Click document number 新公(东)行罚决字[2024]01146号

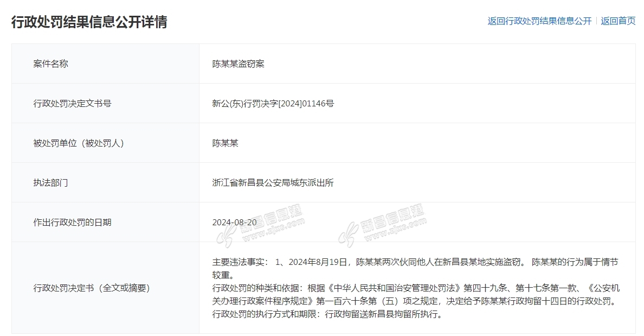coord(273,103)
